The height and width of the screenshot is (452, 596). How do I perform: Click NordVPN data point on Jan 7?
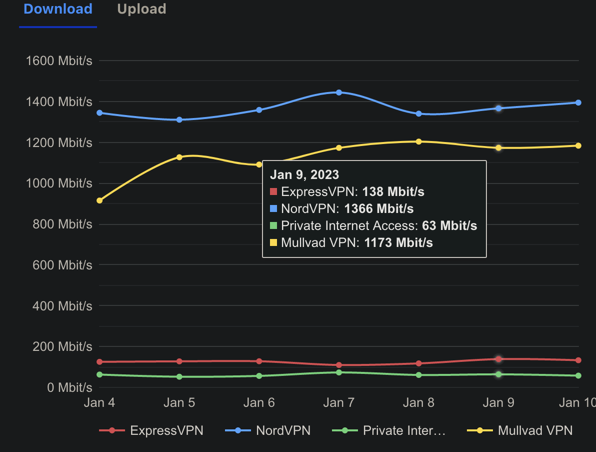(x=339, y=92)
